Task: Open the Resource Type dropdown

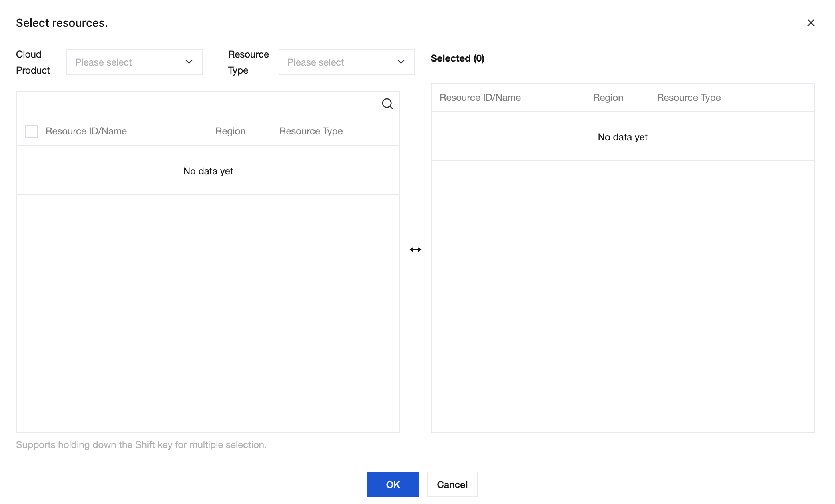Action: pyautogui.click(x=346, y=62)
